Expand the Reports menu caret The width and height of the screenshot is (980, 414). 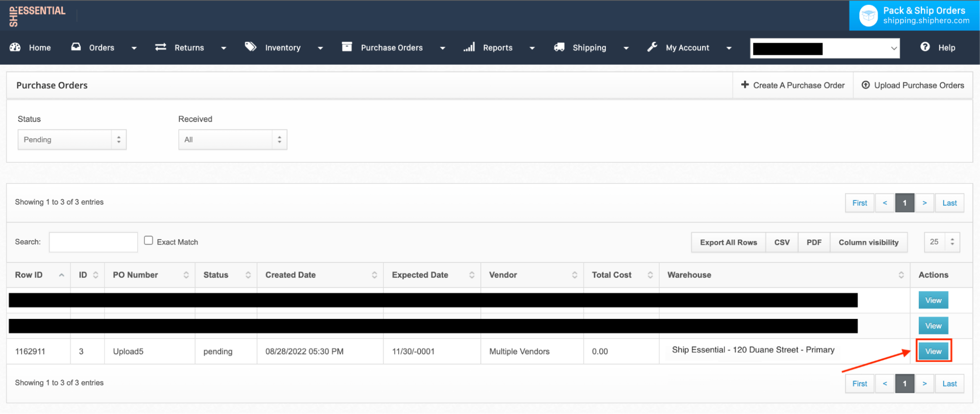532,48
